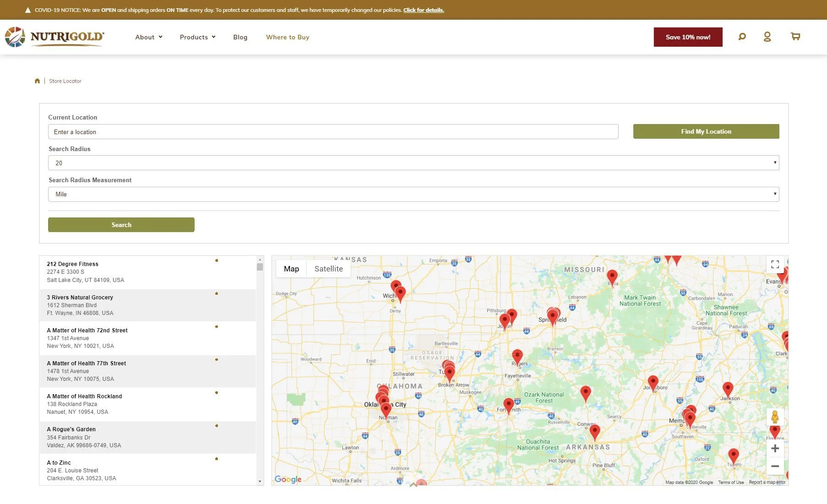Click the Report a map error link
The height and width of the screenshot is (504, 827).
click(x=767, y=482)
